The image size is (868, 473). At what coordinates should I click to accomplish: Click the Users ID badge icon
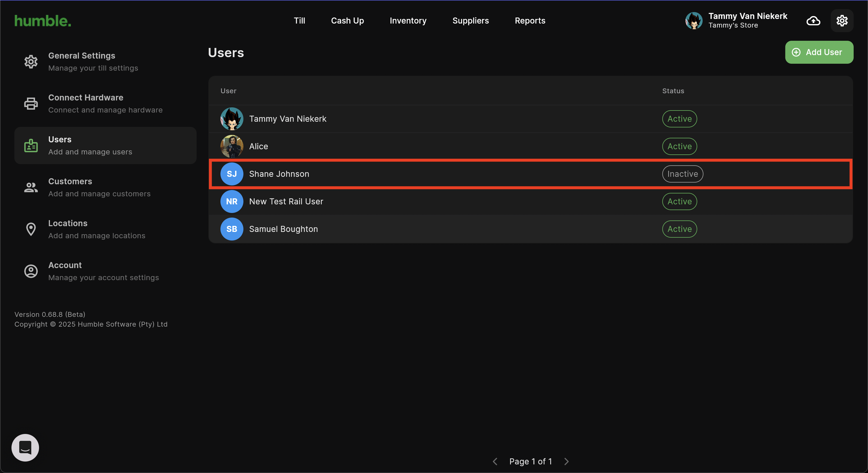31,146
